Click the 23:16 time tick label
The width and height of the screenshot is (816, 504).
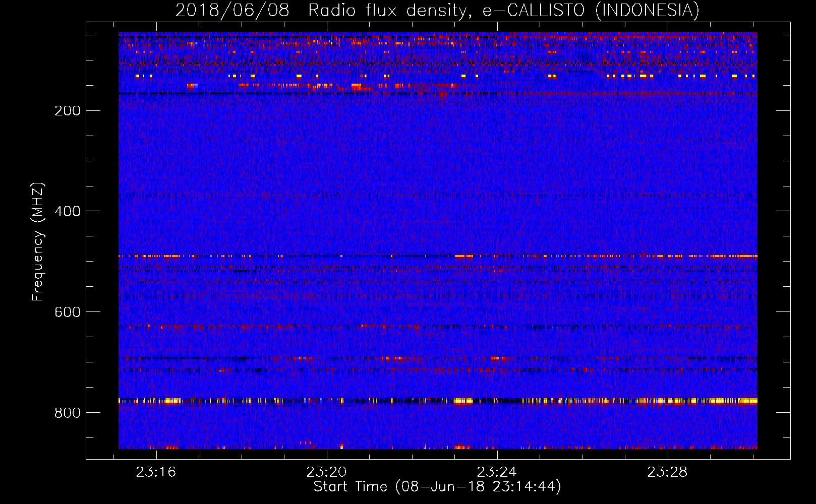[156, 472]
